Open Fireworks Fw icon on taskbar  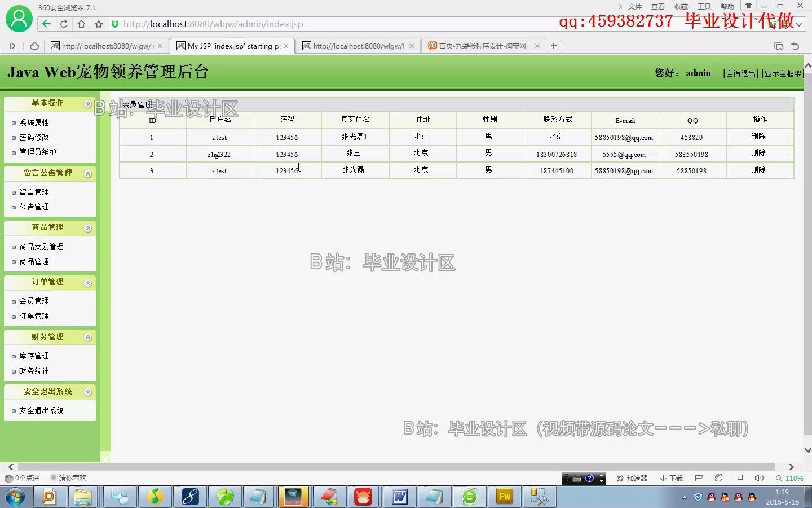coord(505,497)
